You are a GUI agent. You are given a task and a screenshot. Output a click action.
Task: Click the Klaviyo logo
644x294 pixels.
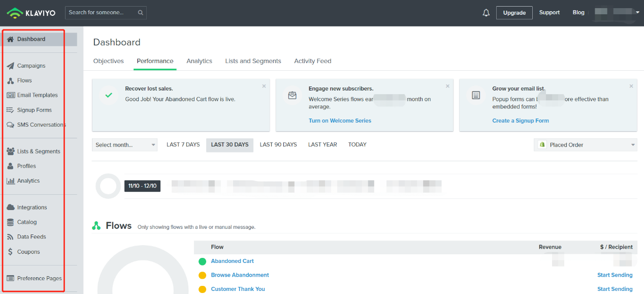(30, 13)
